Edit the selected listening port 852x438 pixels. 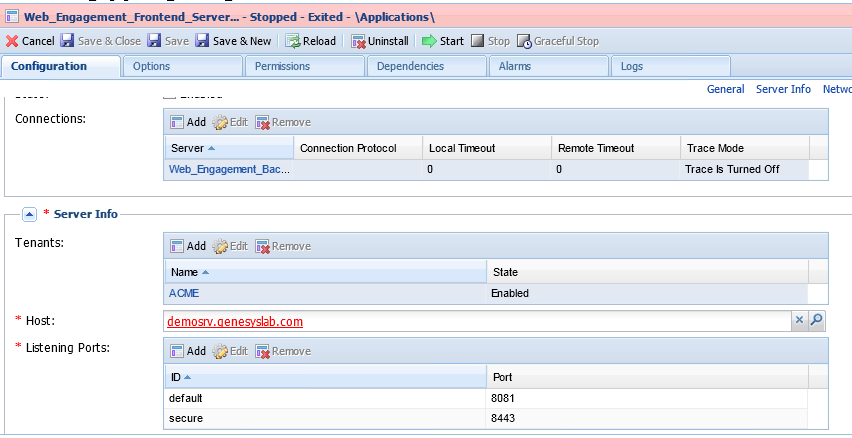tap(230, 351)
